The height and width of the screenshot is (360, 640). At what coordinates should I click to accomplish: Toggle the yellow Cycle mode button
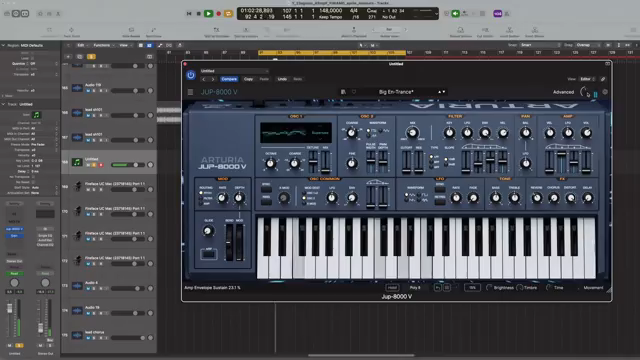[x=228, y=13]
